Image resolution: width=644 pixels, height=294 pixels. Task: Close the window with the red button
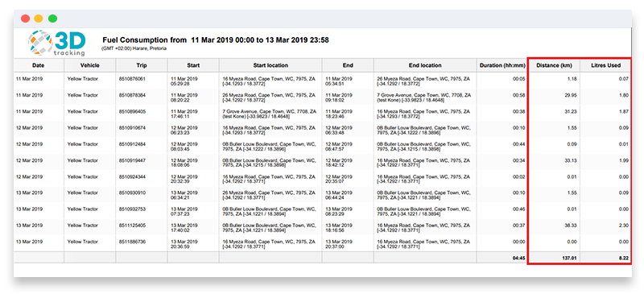coord(26,19)
